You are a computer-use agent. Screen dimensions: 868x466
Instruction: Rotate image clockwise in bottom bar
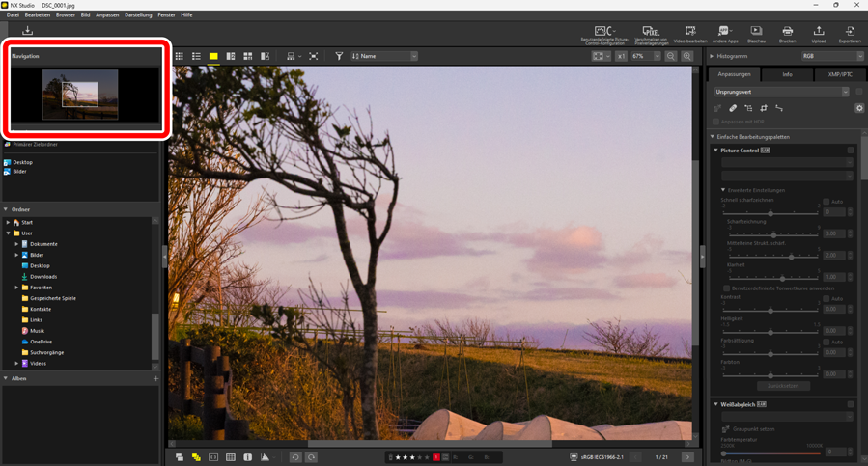click(x=311, y=457)
